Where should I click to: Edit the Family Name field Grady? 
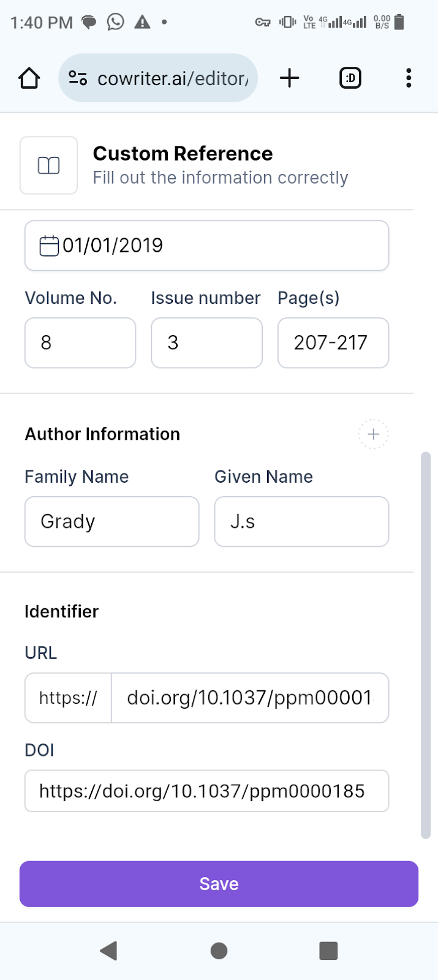pyautogui.click(x=112, y=521)
